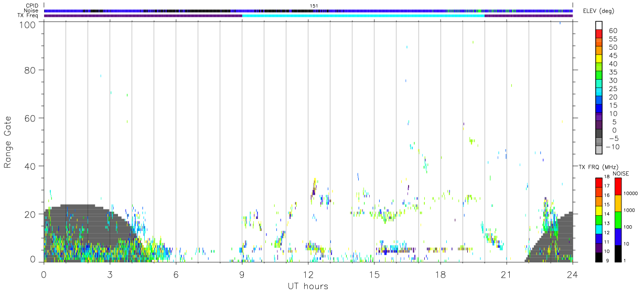
Task: Pick the white top swatch of elevation colorbar
Action: [599, 25]
